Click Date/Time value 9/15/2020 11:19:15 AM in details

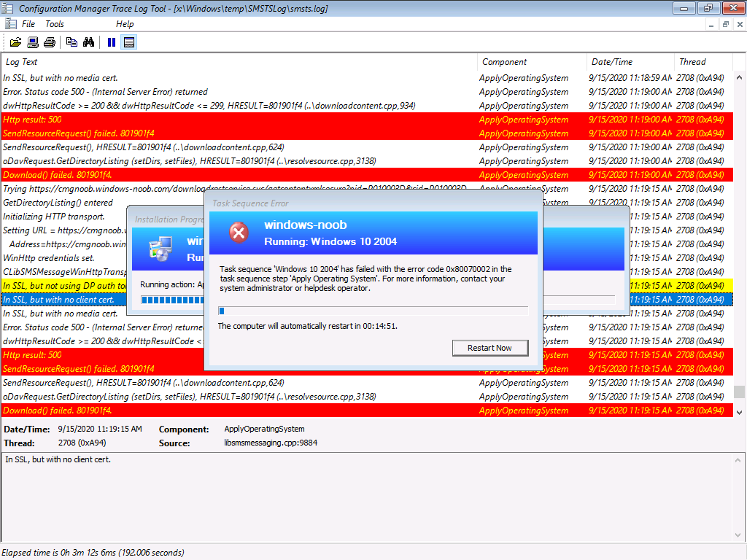[100, 429]
